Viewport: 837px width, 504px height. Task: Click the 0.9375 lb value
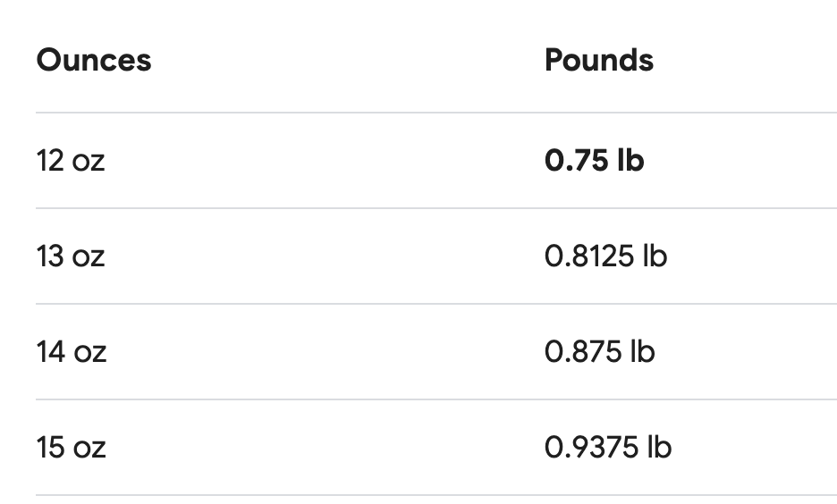608,447
